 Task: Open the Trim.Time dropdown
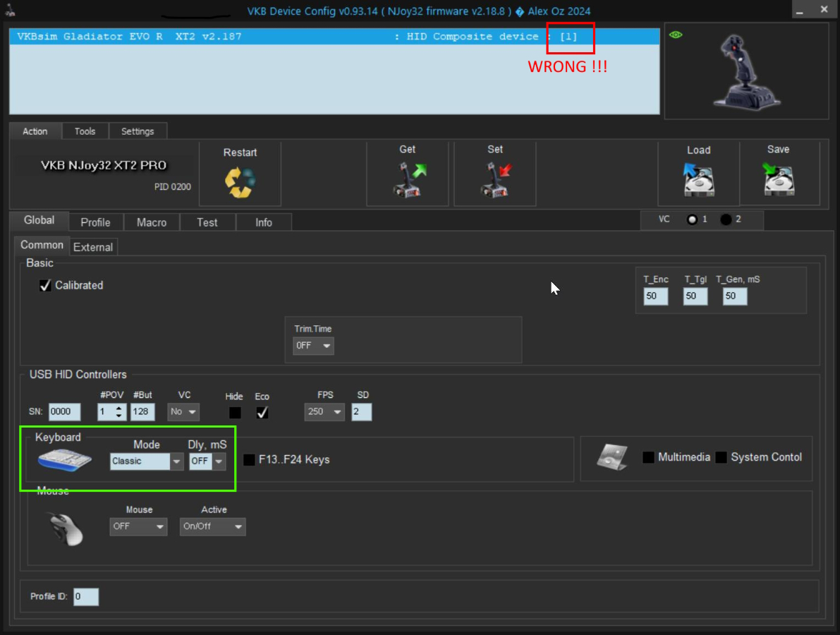313,346
